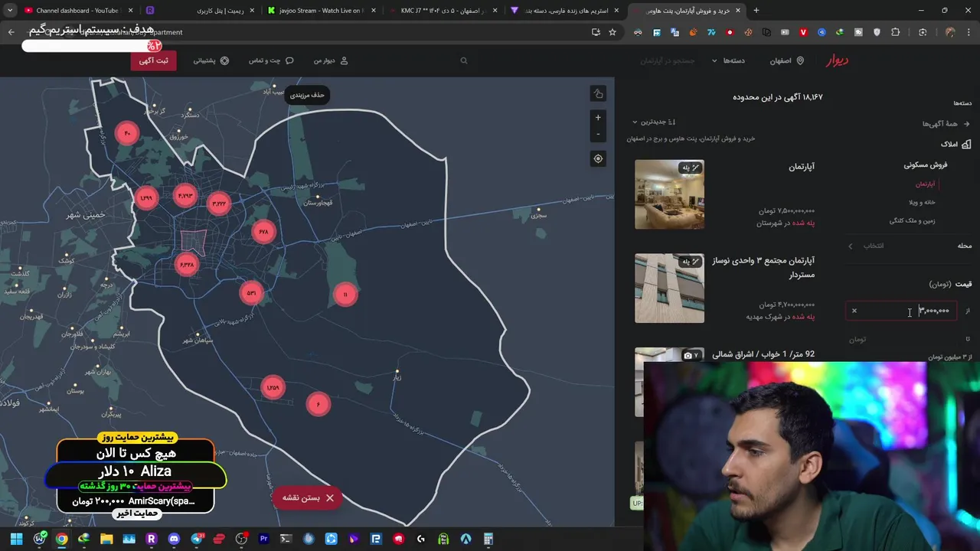Open the Chrome extensions puzzle menu
The image size is (980, 551).
pos(895,32)
